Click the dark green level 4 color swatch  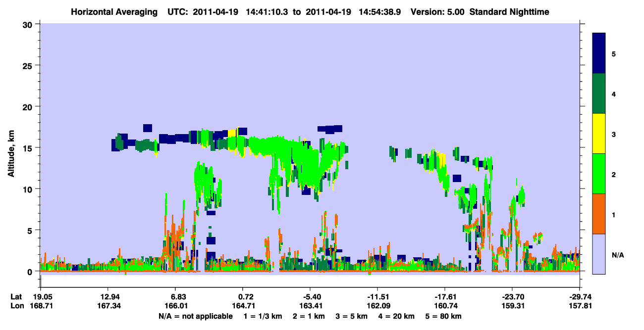(599, 94)
